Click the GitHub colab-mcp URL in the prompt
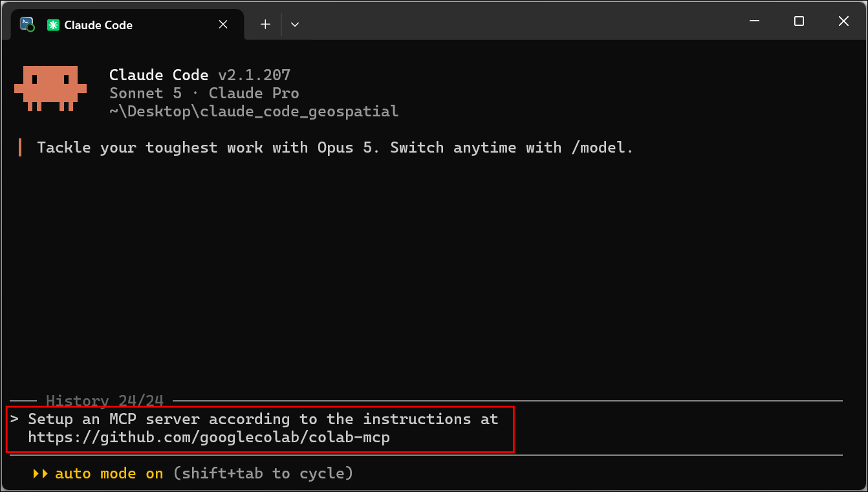The width and height of the screenshot is (868, 492). tap(209, 438)
